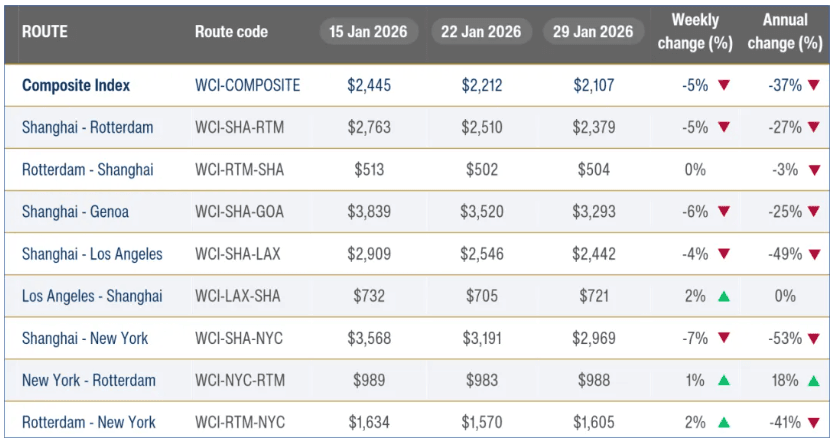Open the Shanghai - Rotterdam route
Image resolution: width=837 pixels, height=442 pixels.
[88, 128]
